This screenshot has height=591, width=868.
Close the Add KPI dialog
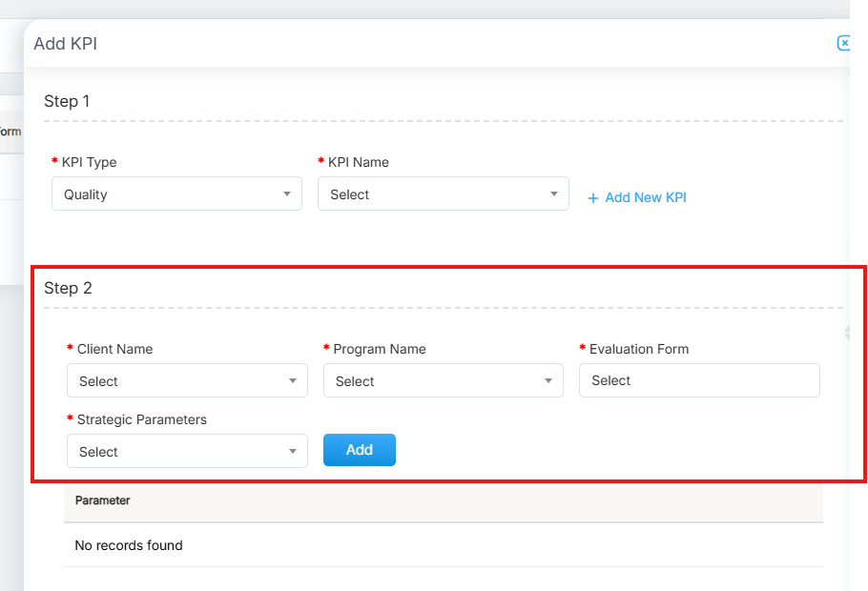click(x=843, y=43)
